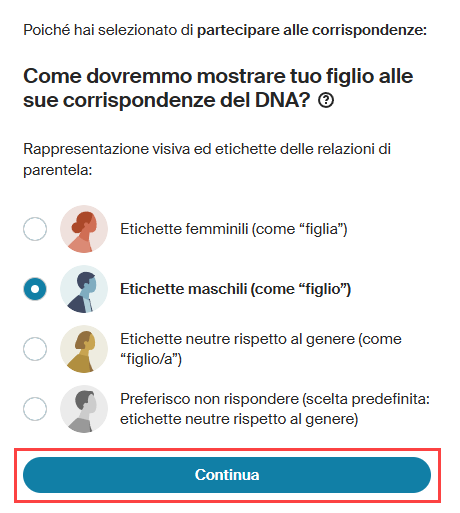This screenshot has width=460, height=513.
Task: Click the "figlio/a" example text
Action: click(x=151, y=359)
